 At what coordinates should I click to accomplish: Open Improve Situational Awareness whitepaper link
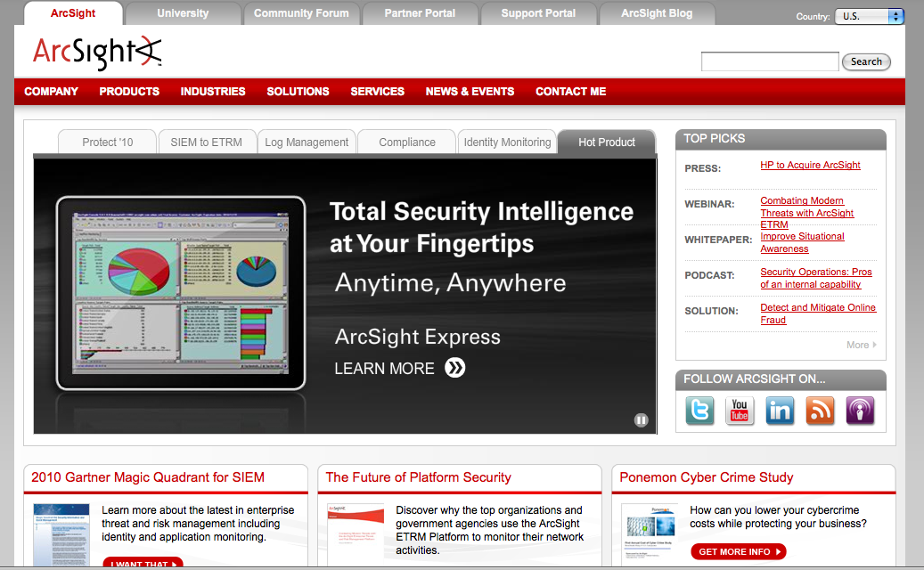coord(802,242)
